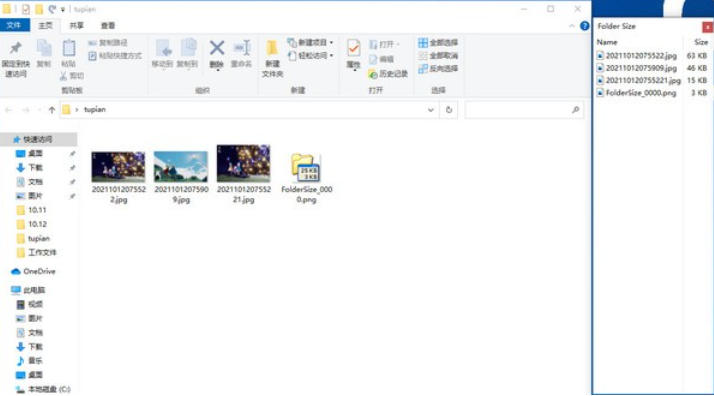Select FolderSize_0000.png row in Folder Size
The width and height of the screenshot is (714, 396).
(652, 92)
